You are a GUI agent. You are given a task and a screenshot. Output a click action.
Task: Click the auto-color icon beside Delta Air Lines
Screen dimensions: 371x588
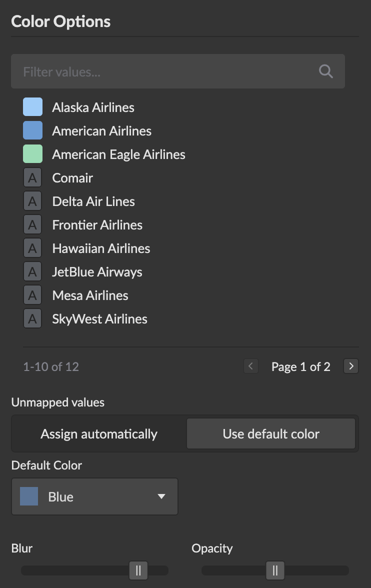pos(32,201)
